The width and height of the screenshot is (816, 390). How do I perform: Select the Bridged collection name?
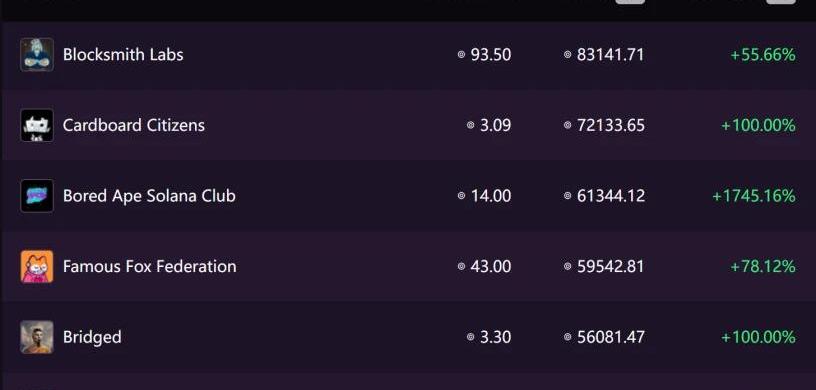coord(92,337)
